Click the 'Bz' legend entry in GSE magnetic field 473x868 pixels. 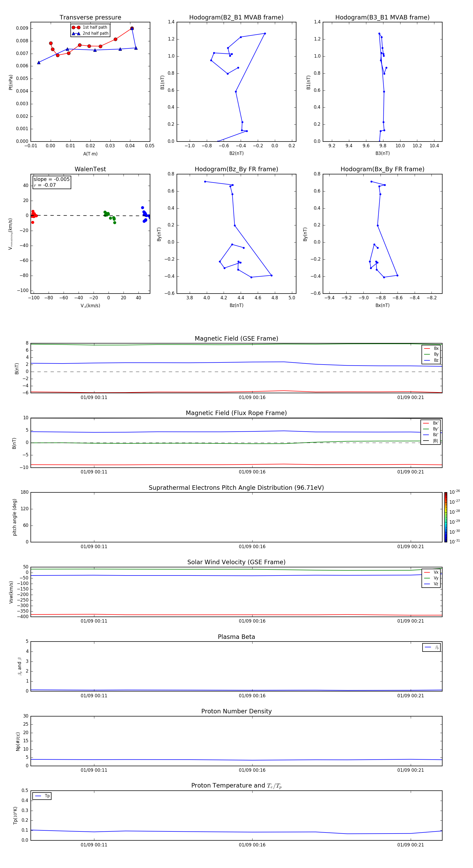coord(431,360)
